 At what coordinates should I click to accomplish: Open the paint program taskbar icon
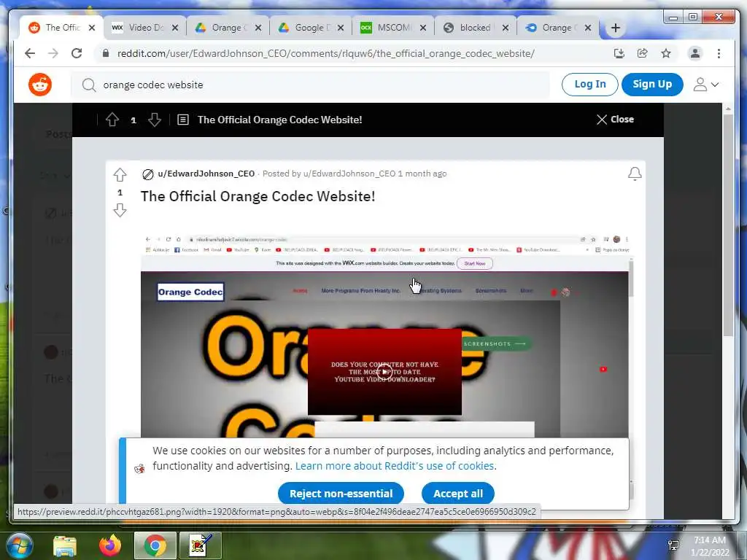point(200,545)
